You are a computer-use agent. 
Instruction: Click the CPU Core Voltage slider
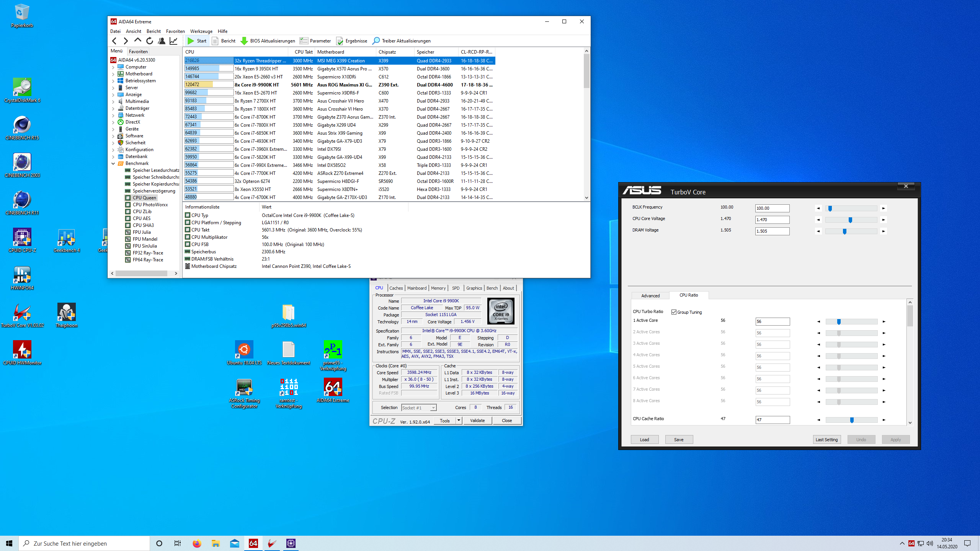click(851, 220)
